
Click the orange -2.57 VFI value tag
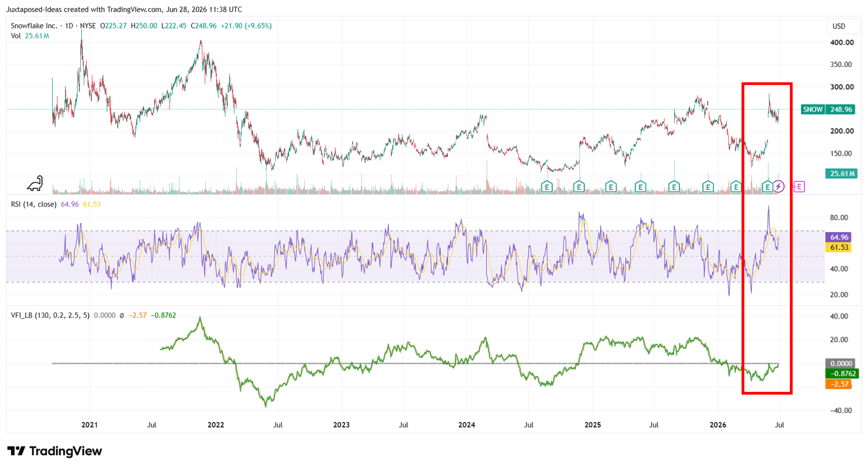[839, 384]
